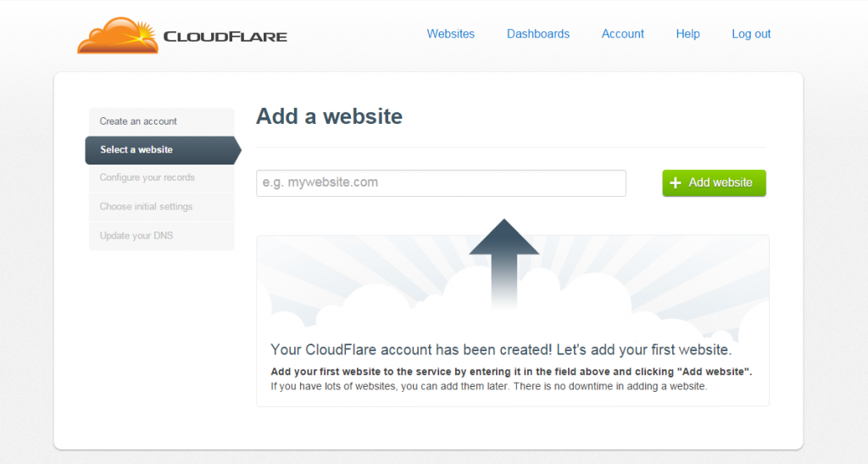Select the Update your DNS step

tap(162, 236)
